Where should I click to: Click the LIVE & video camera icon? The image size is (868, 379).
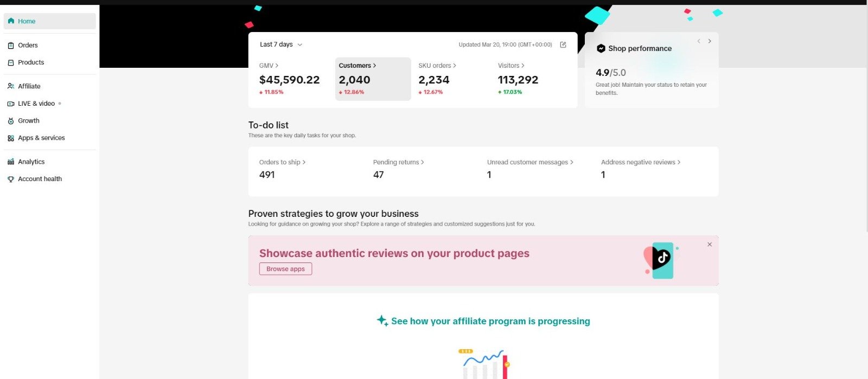(x=11, y=104)
